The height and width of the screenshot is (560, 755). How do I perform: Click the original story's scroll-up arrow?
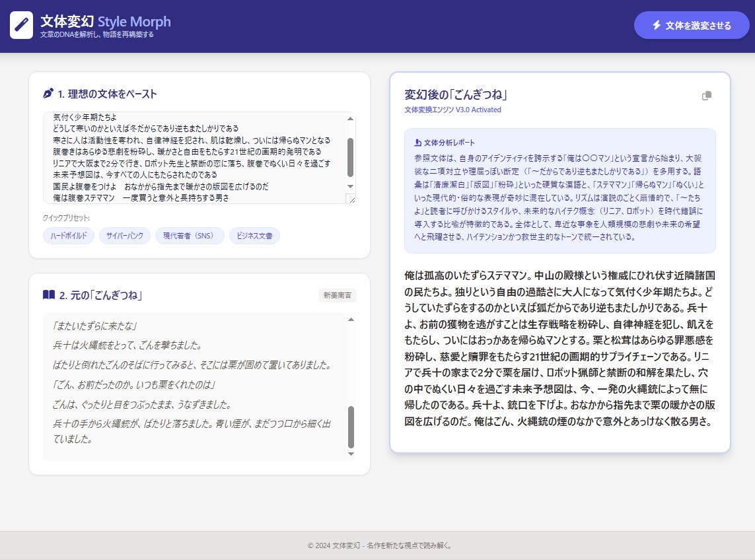click(351, 320)
